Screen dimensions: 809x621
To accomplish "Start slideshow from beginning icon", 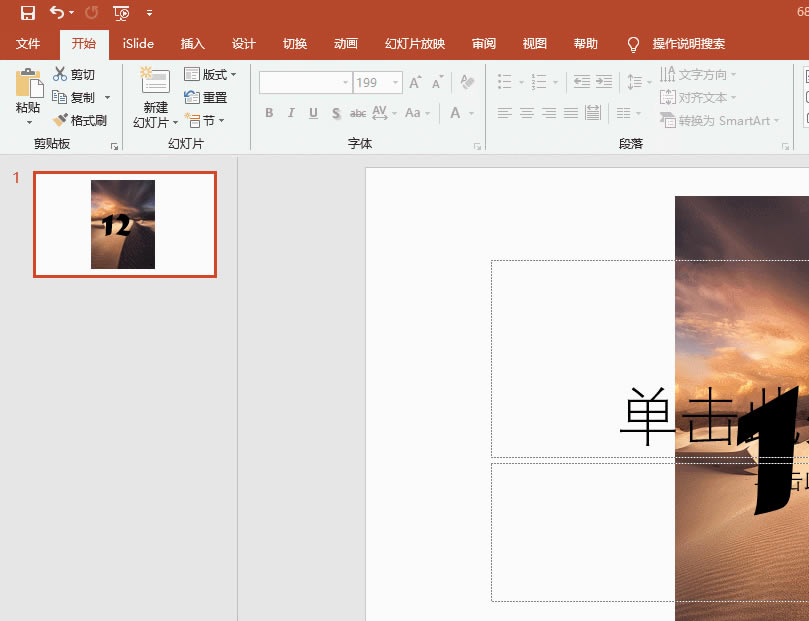I will [121, 13].
